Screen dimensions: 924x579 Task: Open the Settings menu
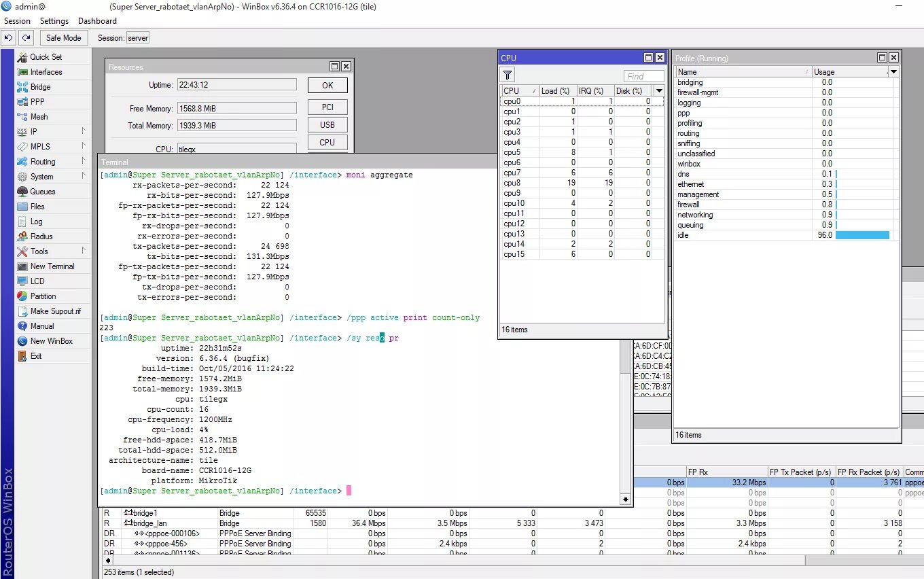click(54, 21)
